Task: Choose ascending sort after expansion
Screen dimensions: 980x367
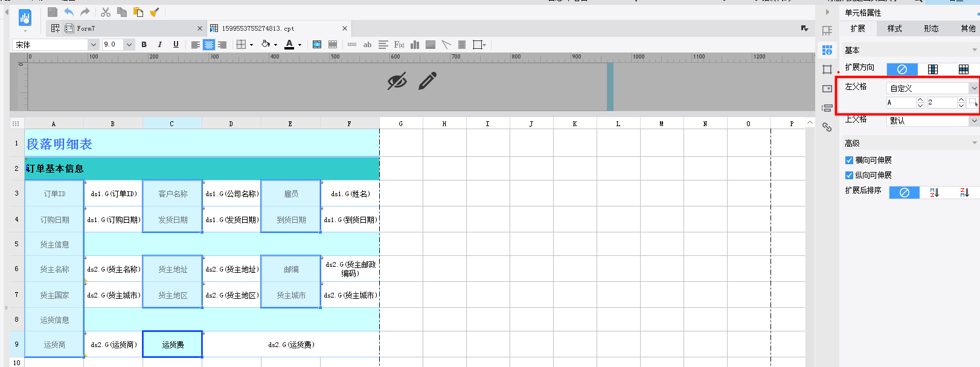Action: click(935, 193)
